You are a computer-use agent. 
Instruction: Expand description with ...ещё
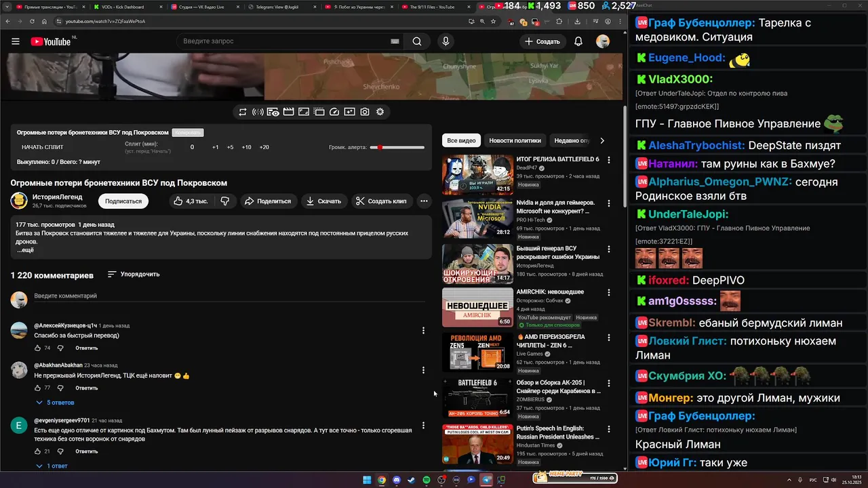(25, 250)
